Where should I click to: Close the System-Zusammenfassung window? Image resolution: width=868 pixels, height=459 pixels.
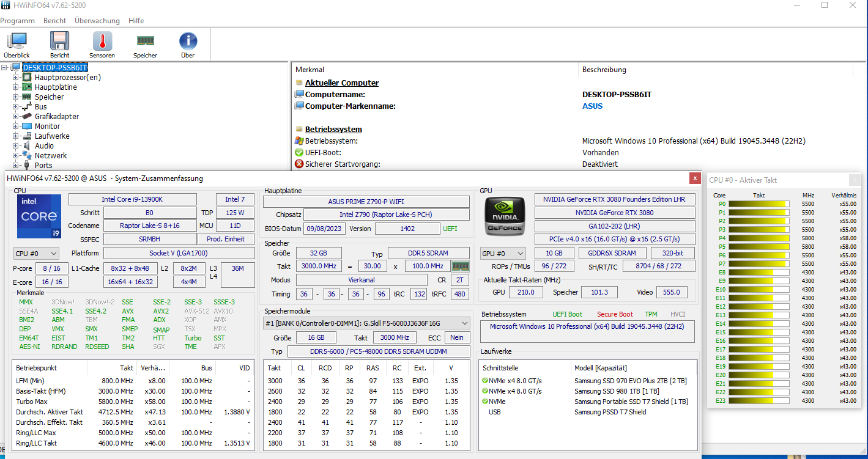[x=695, y=178]
